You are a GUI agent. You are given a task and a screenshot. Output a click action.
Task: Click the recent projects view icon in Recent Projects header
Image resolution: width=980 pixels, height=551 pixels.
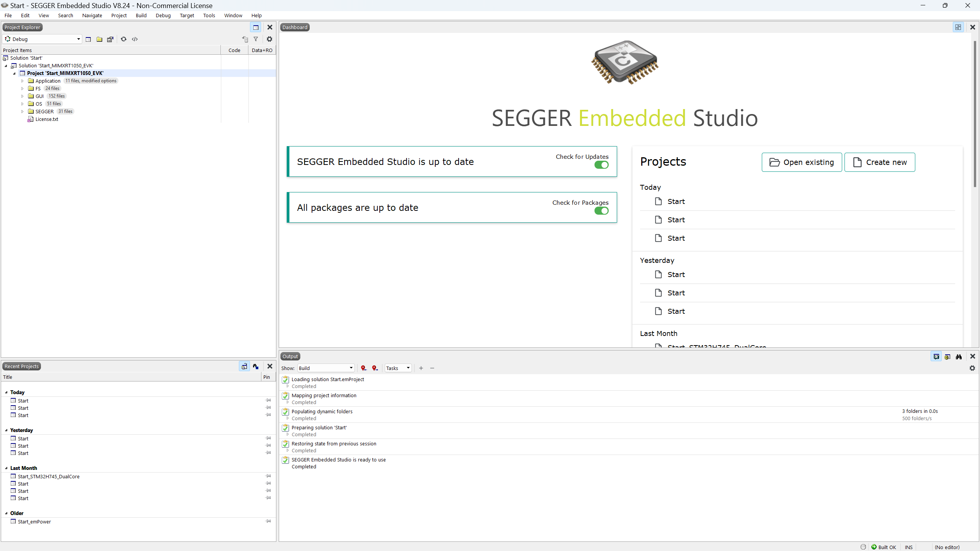coord(244,366)
